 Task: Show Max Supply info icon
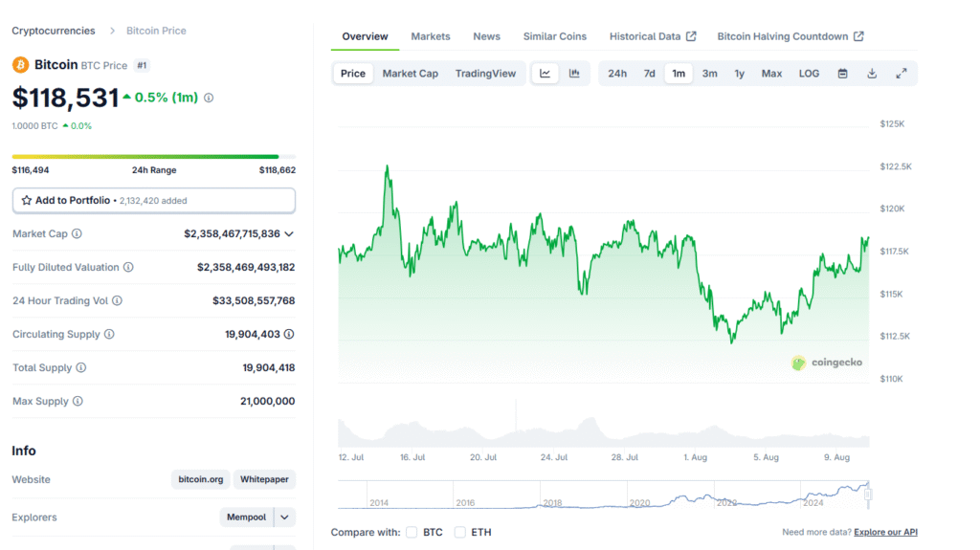click(78, 401)
